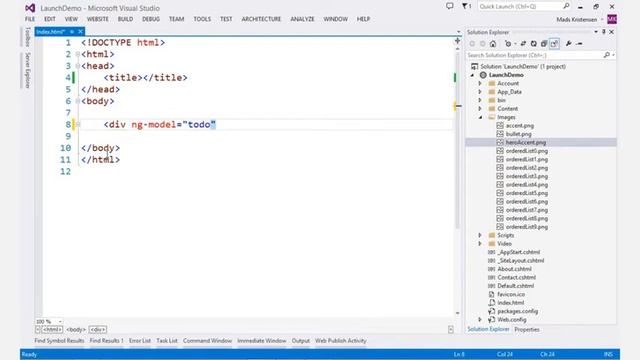Expand the Content folder
Screen dimensions: 640x360
[480, 109]
